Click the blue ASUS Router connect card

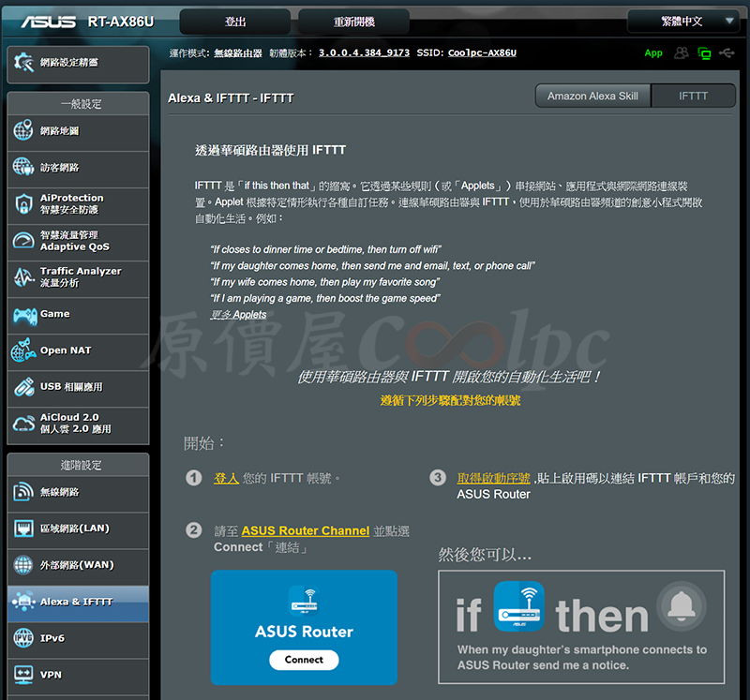304,627
